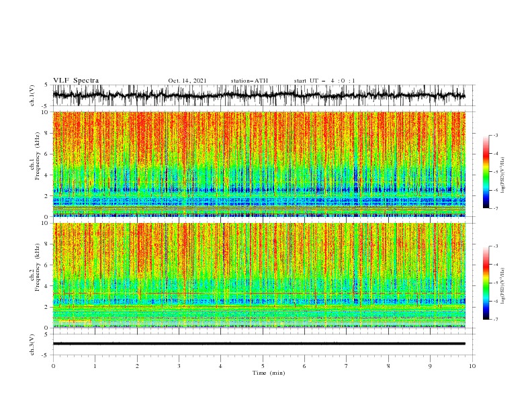Click the "-7" tick on ch.1 color bar
The height and width of the screenshot is (411, 532).
(495, 208)
